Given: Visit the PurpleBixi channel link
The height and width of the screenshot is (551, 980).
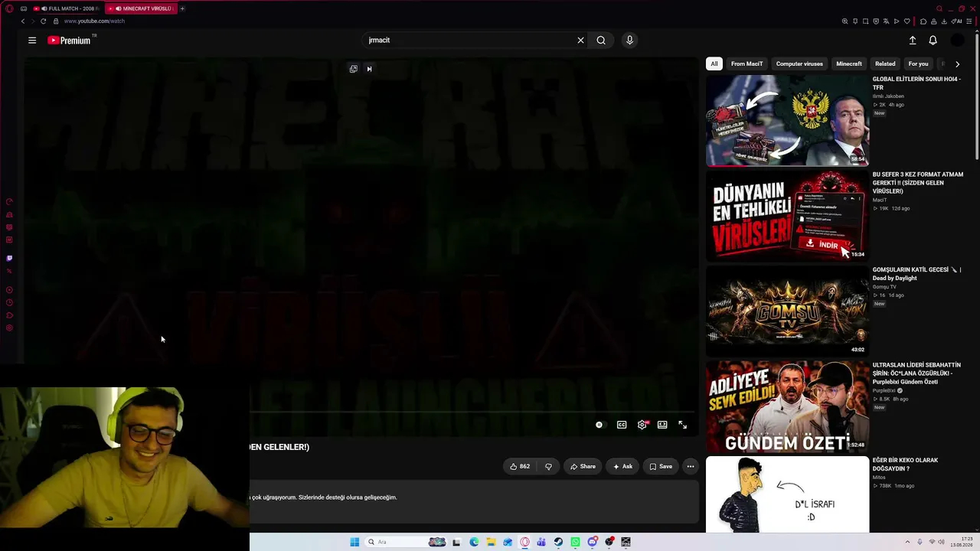Looking at the screenshot, I should [x=884, y=391].
